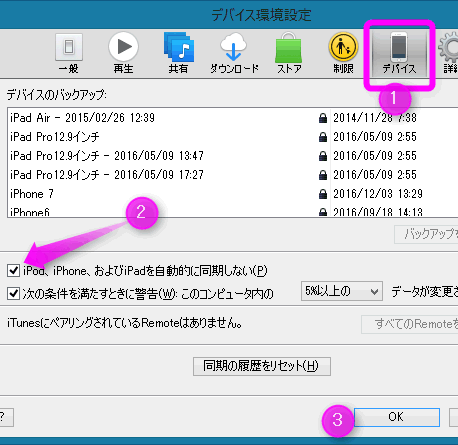Click lock icon beside iPhone 7 backup
This screenshot has width=458, height=445.
click(323, 194)
